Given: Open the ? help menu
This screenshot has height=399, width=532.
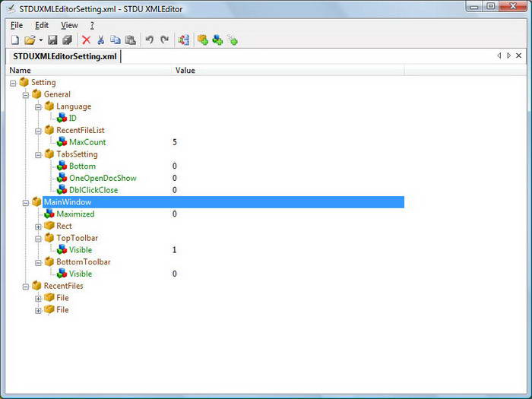Looking at the screenshot, I should (92, 25).
